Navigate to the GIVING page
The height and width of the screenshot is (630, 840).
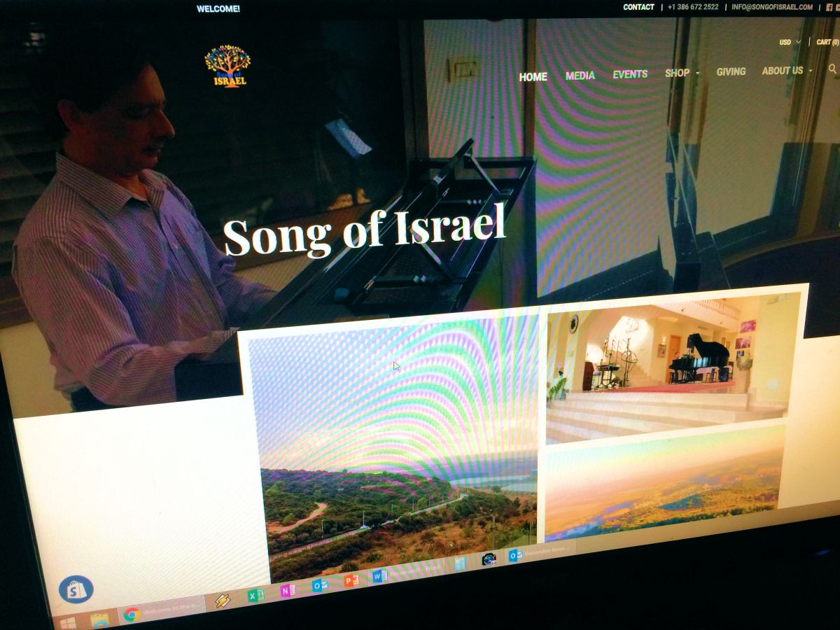[x=731, y=71]
